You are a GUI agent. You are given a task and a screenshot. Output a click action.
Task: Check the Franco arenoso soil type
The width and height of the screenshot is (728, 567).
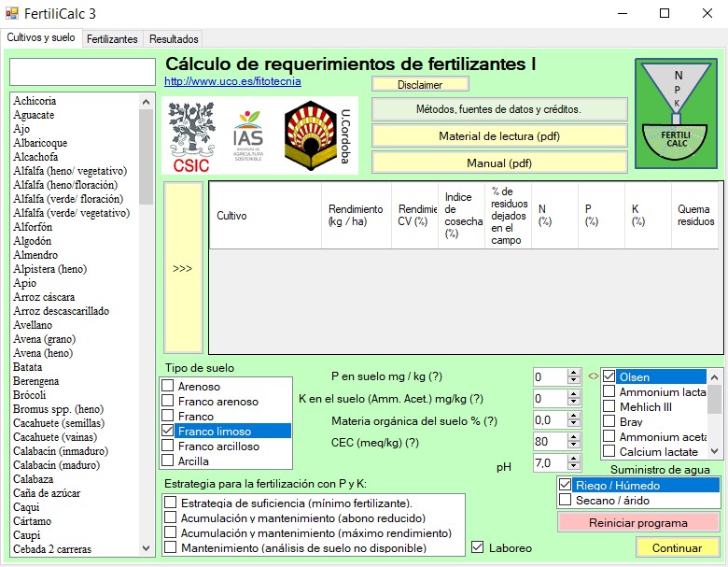[x=168, y=401]
